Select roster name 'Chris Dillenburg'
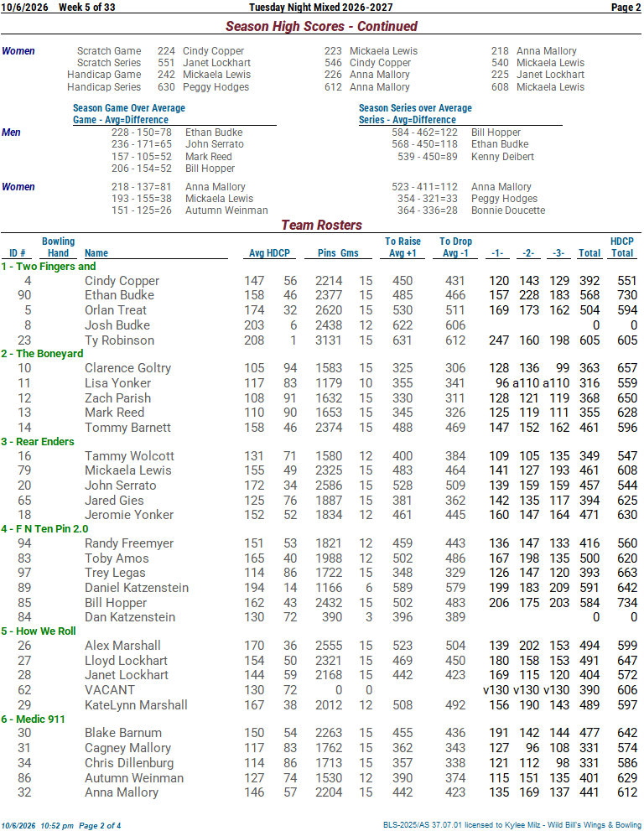644x831 pixels. [x=129, y=762]
